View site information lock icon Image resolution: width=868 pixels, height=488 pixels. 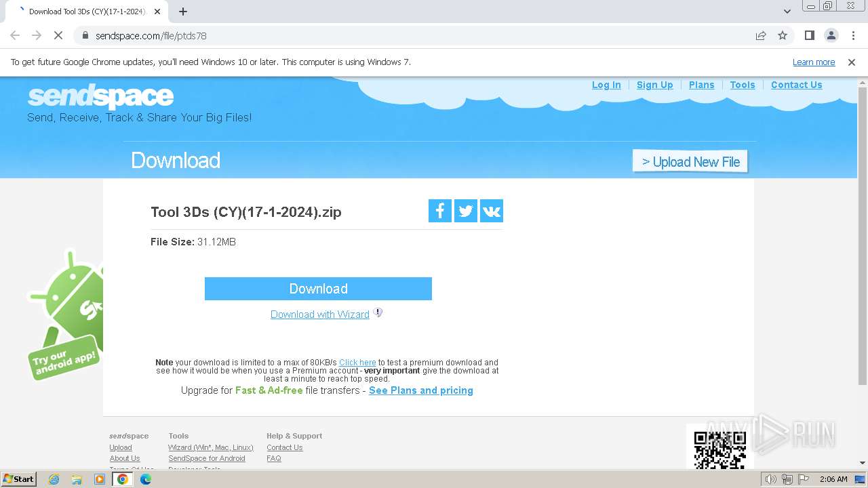(x=85, y=35)
